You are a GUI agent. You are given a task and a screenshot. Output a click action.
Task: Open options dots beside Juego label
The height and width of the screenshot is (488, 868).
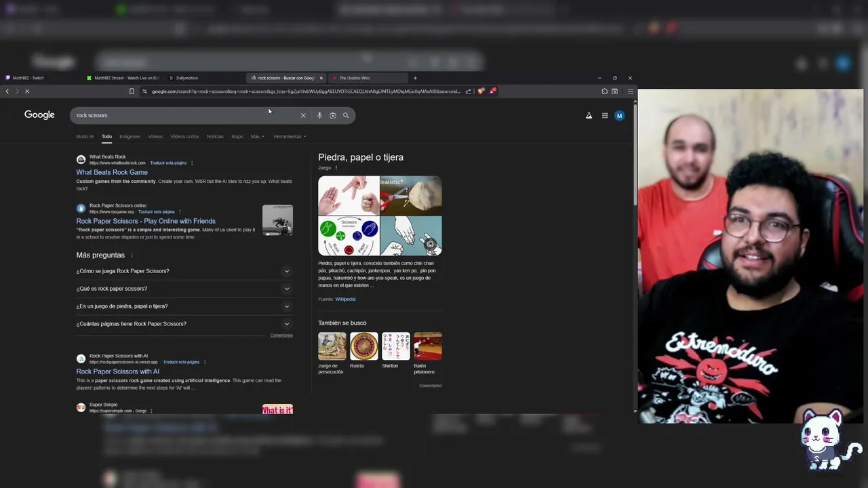pyautogui.click(x=336, y=168)
